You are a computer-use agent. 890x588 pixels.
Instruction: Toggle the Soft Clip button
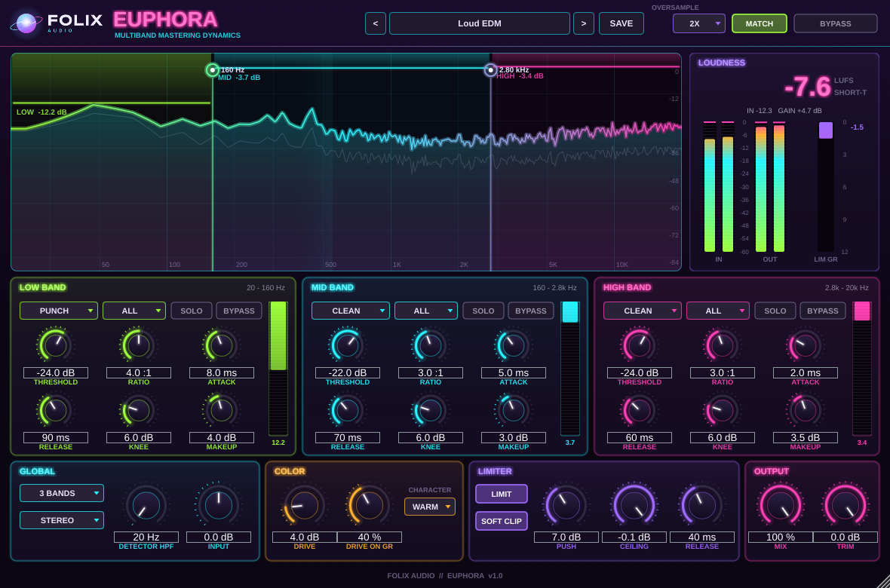coord(502,520)
